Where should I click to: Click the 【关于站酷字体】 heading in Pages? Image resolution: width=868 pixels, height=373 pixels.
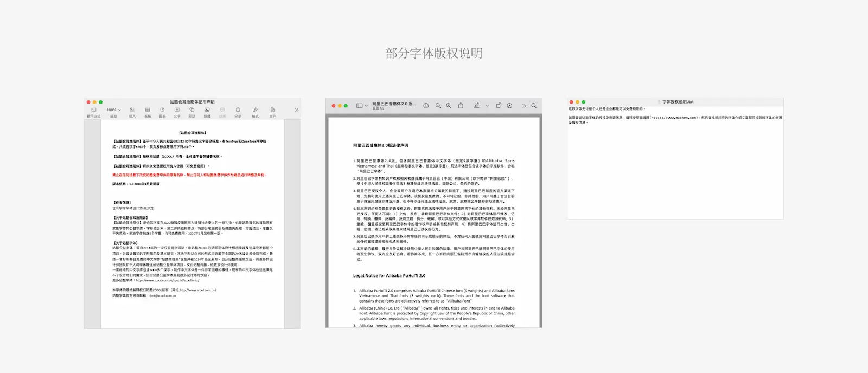[x=125, y=243]
